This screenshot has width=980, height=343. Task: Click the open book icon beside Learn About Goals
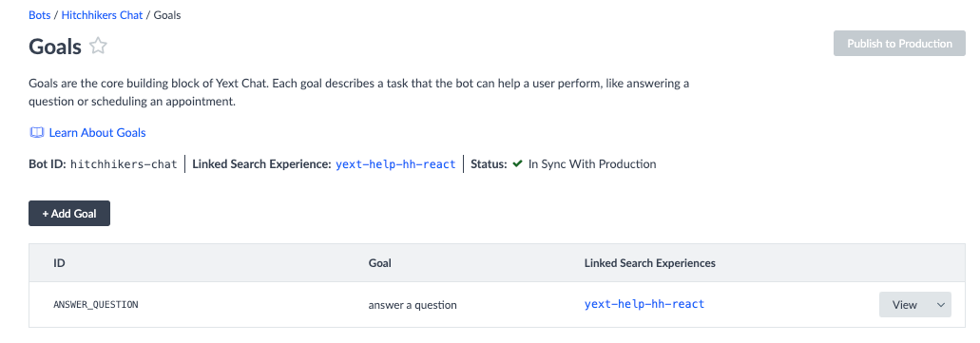36,132
